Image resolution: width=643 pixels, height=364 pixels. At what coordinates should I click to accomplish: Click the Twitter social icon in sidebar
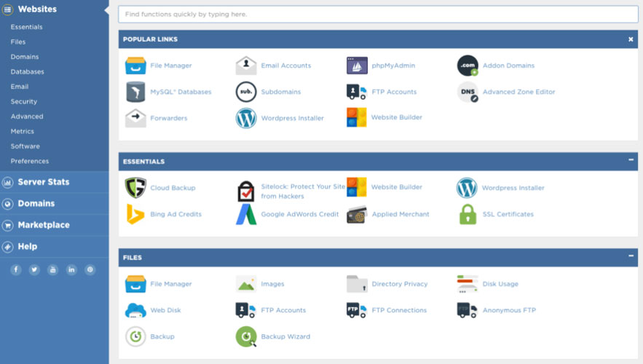34,269
